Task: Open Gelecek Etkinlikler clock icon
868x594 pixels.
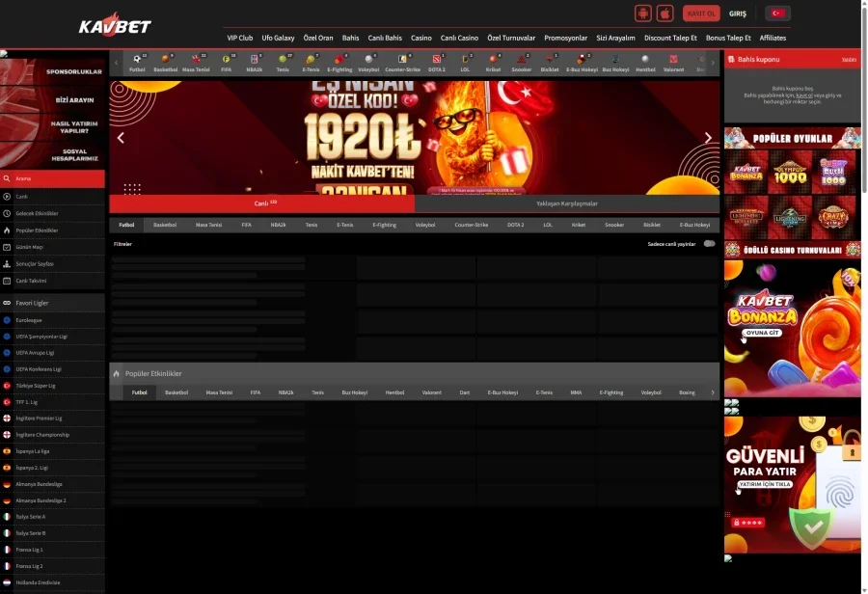Action: coord(7,213)
